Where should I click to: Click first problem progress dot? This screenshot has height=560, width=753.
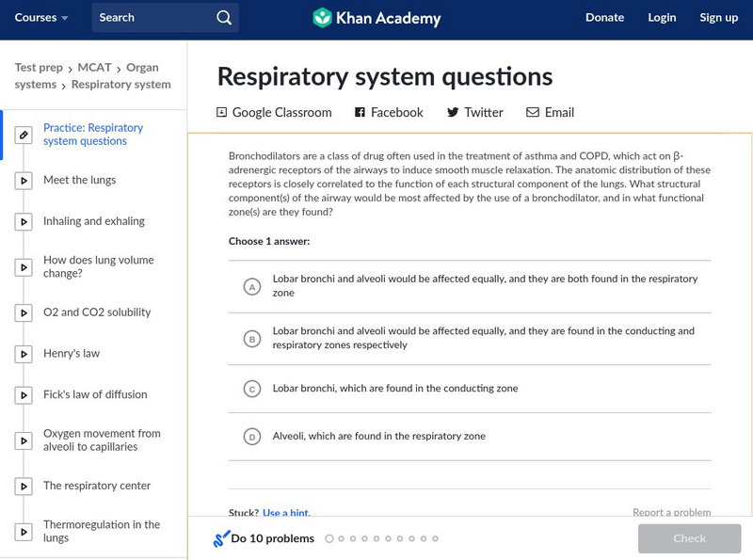(x=329, y=539)
